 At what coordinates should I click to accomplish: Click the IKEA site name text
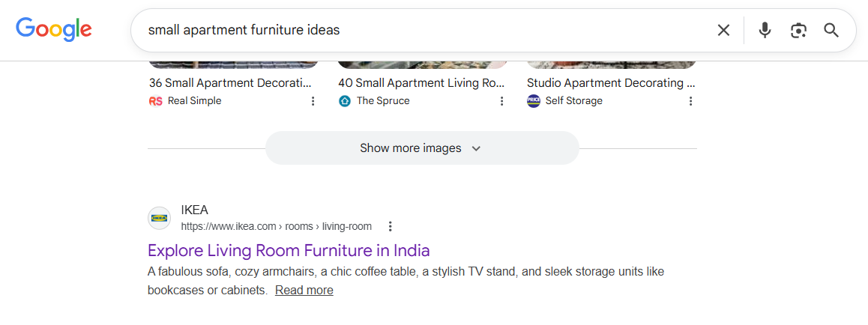tap(194, 210)
